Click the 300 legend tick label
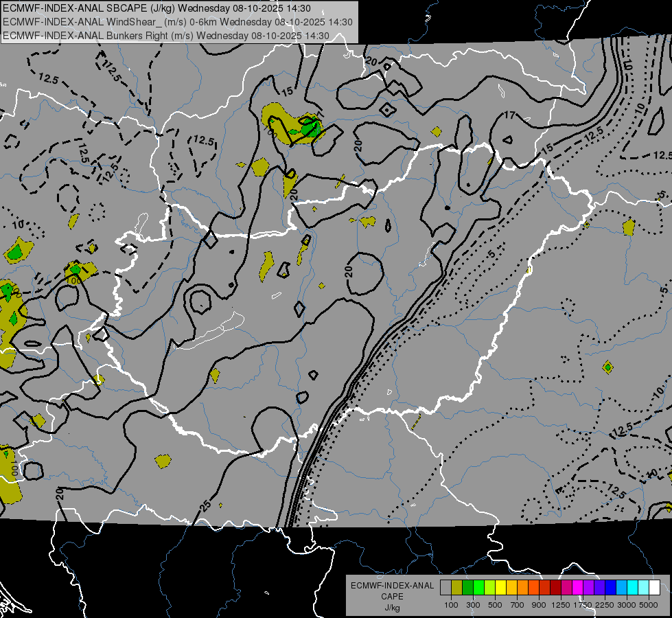 (x=473, y=605)
